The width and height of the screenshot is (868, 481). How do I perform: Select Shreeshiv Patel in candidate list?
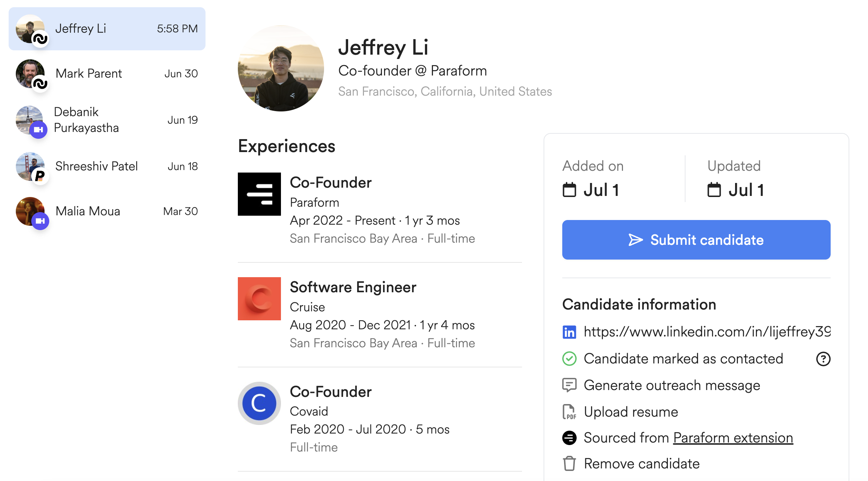[x=107, y=166]
